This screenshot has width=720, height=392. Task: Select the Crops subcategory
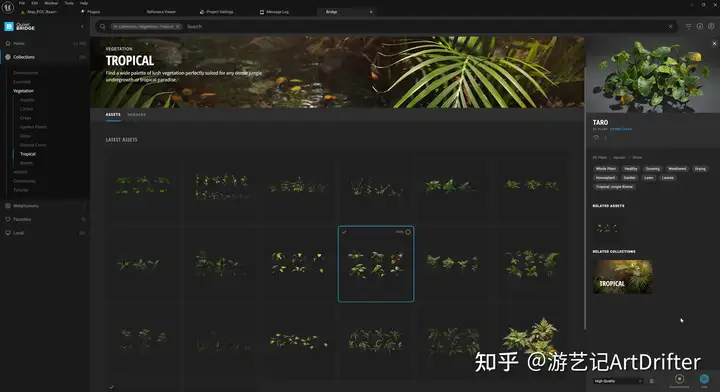pos(26,118)
